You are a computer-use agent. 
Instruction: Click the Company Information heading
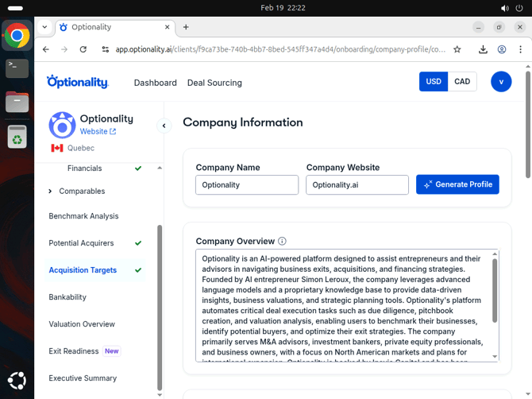(x=243, y=122)
